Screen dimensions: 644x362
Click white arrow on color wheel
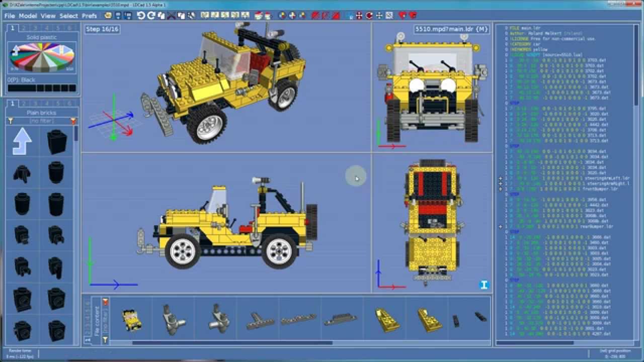16,50
